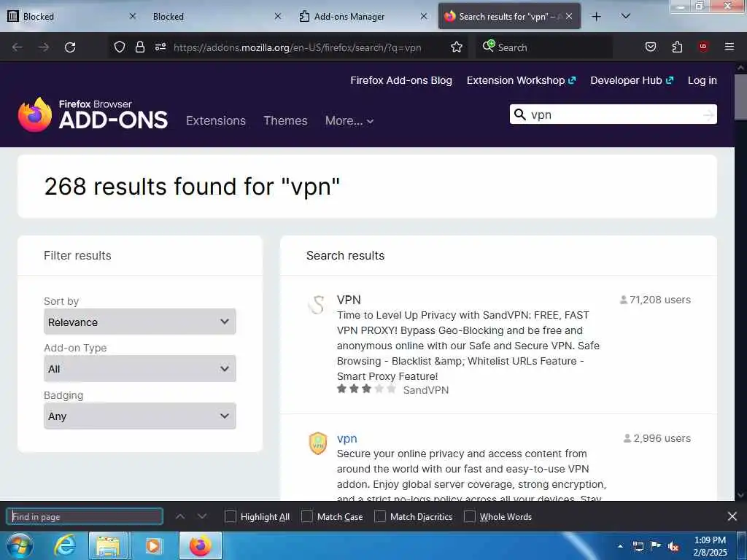Viewport: 747px width, 560px height.
Task: Submit add-on search with the arrow button
Action: point(709,114)
